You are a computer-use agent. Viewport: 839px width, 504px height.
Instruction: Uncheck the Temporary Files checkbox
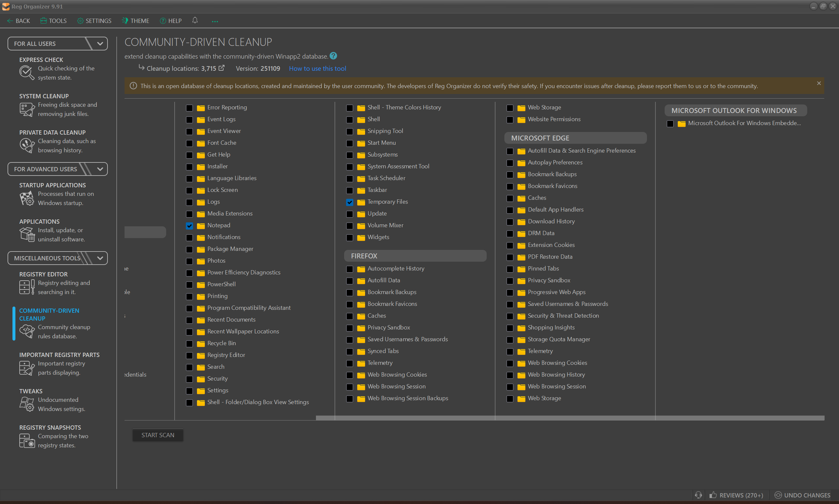click(350, 202)
